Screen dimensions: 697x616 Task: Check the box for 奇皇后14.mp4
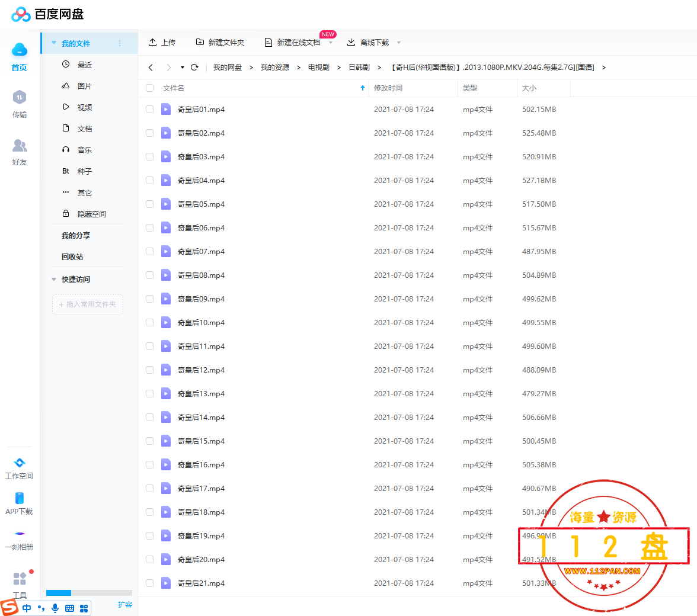pos(150,418)
